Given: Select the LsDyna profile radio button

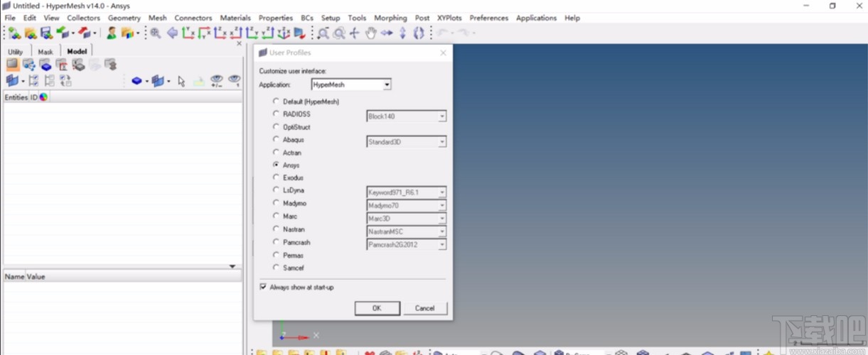Looking at the screenshot, I should [x=276, y=190].
